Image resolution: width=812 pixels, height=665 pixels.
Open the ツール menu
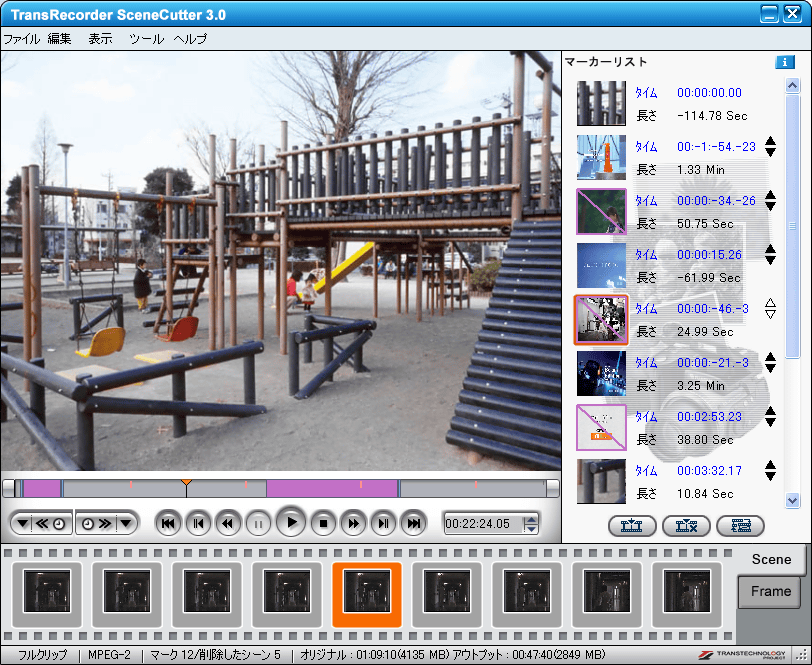point(146,39)
